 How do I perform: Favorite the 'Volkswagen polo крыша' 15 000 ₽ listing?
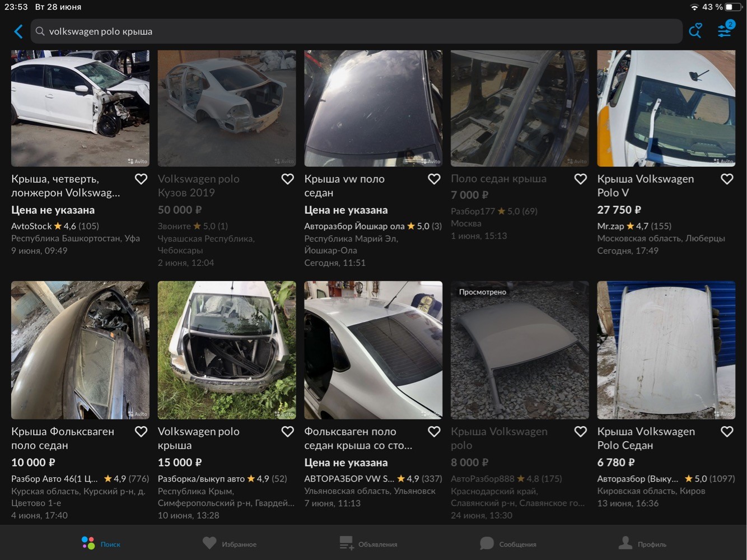tap(287, 432)
